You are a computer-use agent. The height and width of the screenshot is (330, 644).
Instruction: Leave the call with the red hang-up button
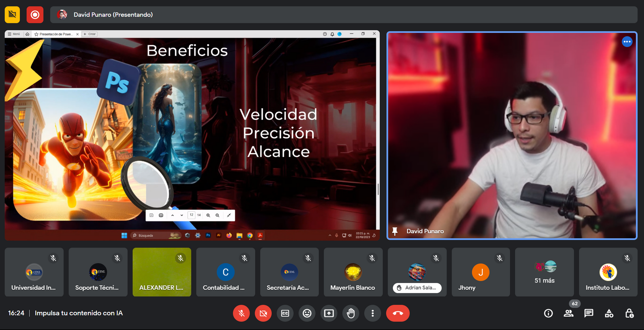click(398, 313)
